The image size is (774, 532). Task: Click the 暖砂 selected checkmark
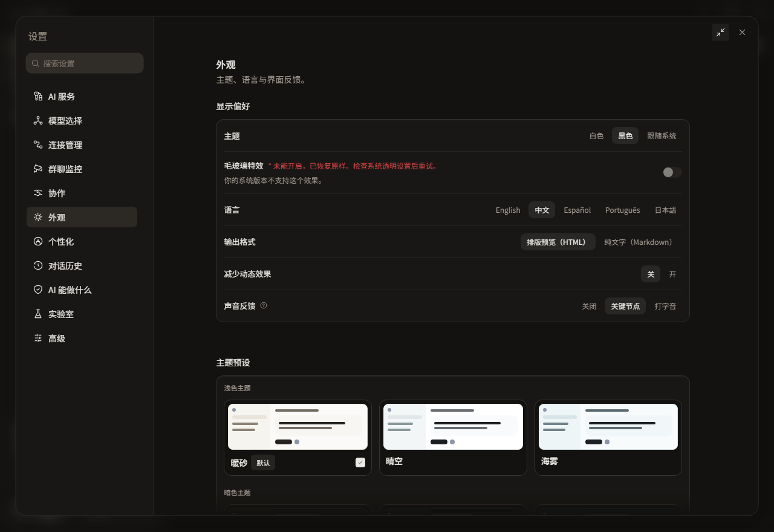[x=360, y=462]
